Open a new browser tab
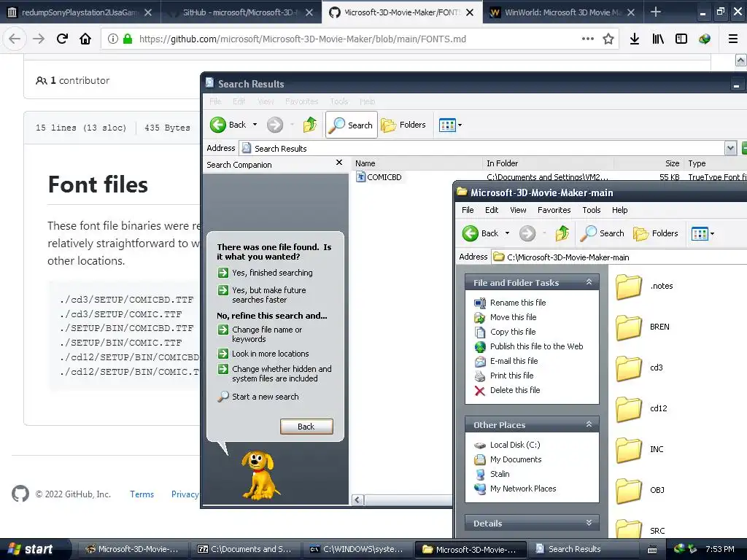The width and height of the screenshot is (747, 560). (x=656, y=12)
